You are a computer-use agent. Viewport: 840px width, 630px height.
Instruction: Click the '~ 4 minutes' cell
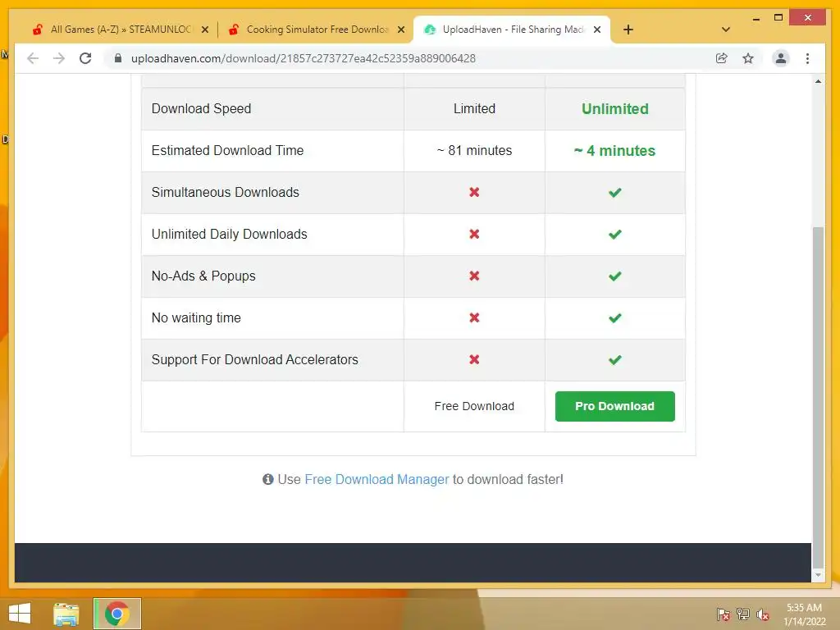coord(615,151)
